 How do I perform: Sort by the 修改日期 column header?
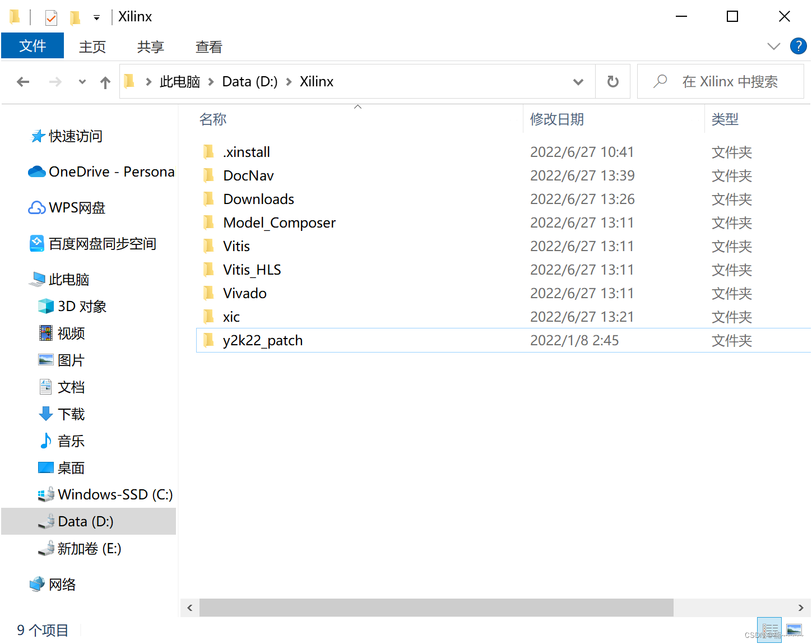coord(557,119)
